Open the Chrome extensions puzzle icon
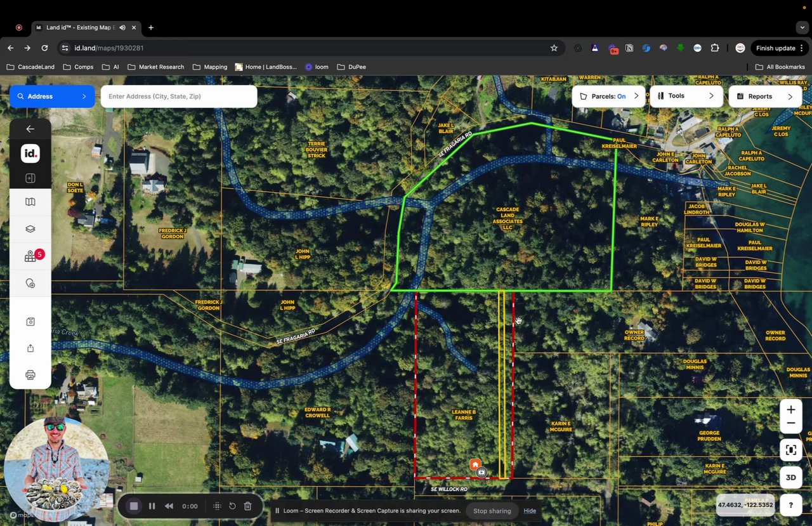Viewport: 812px width, 526px height. pos(715,48)
